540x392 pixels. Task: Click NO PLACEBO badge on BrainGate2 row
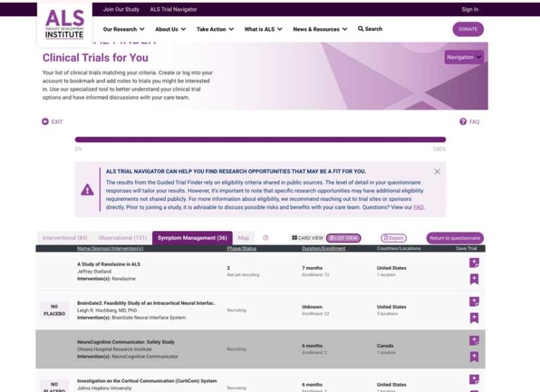coord(54,310)
